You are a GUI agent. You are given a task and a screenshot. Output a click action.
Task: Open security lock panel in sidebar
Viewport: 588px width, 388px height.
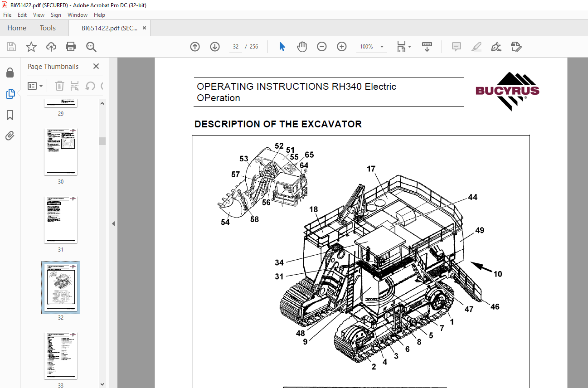[x=10, y=73]
